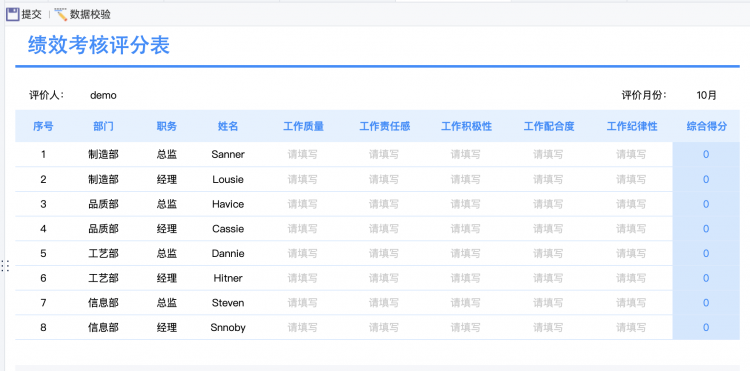Fill 工作积极性 field for Hitner

point(466,278)
